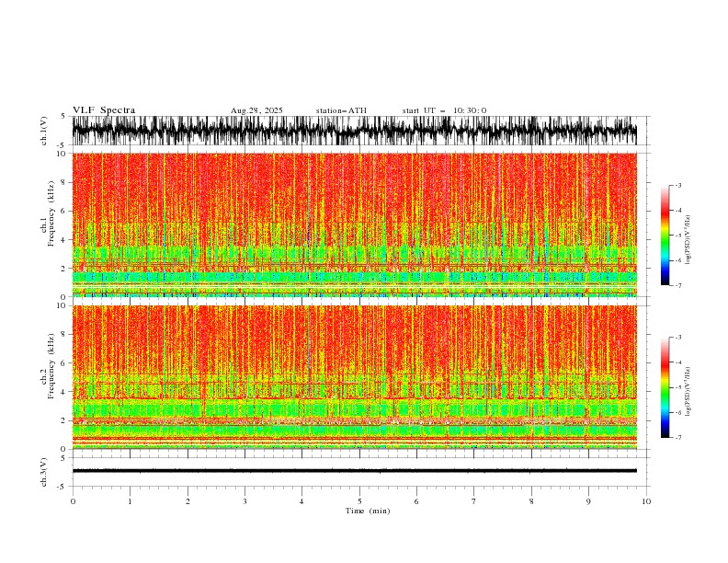Click time axis tick label "4"
The image size is (728, 563).
pyautogui.click(x=301, y=501)
